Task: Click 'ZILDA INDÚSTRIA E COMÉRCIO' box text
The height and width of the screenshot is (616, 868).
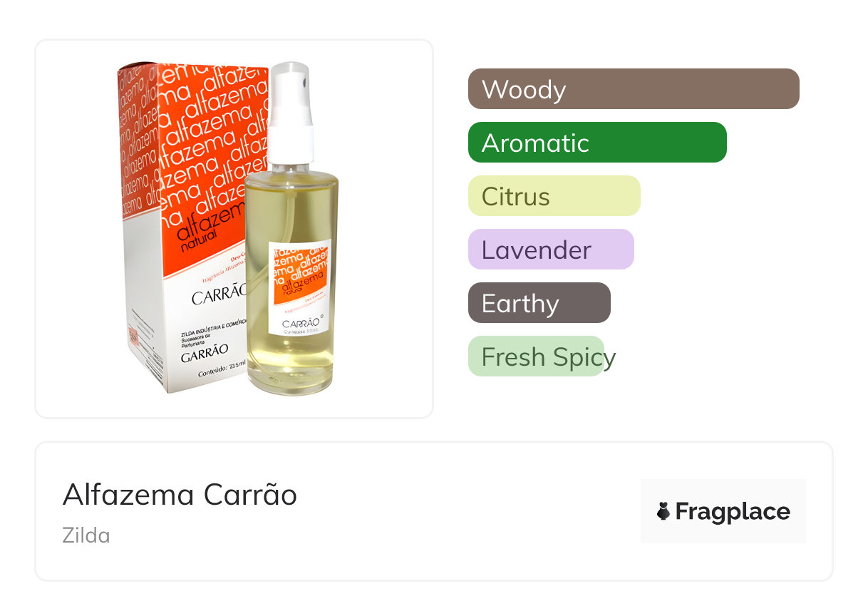Action: click(212, 324)
